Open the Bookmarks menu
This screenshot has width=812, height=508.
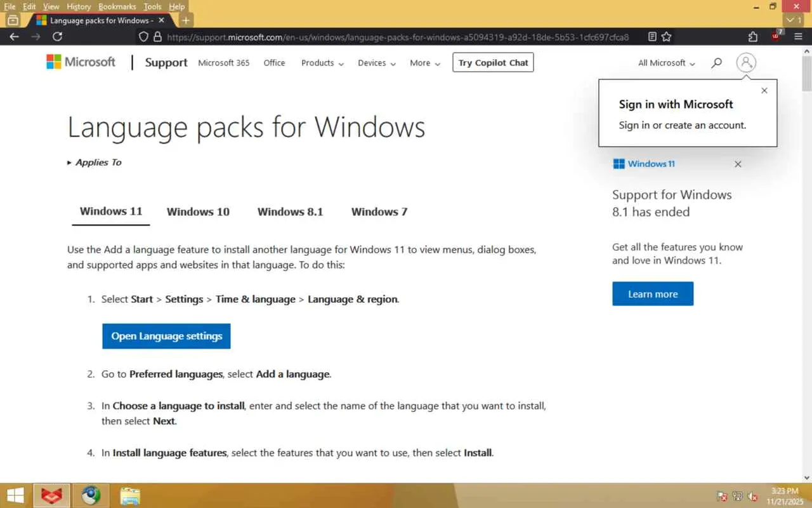click(x=117, y=6)
